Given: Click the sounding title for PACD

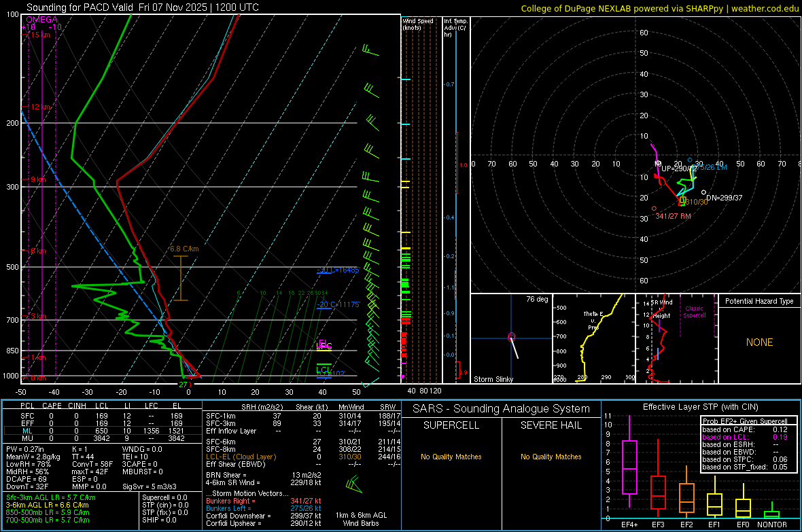Looking at the screenshot, I should click(142, 7).
